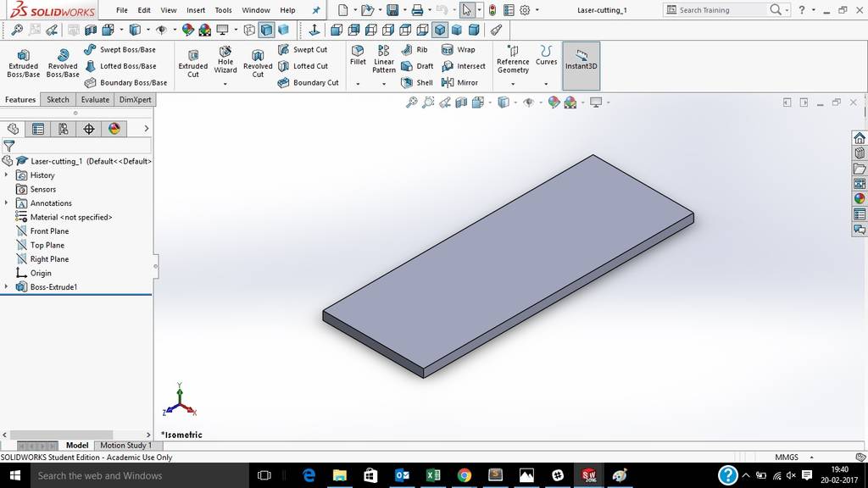Open the DisplayManager appearance tab
The height and width of the screenshot is (488, 868).
click(x=114, y=129)
